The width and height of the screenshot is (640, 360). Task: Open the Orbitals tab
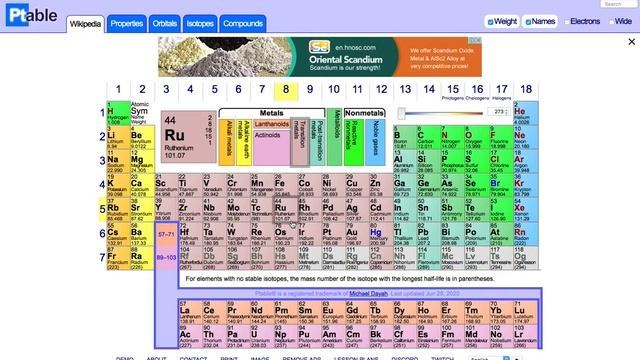pos(164,24)
